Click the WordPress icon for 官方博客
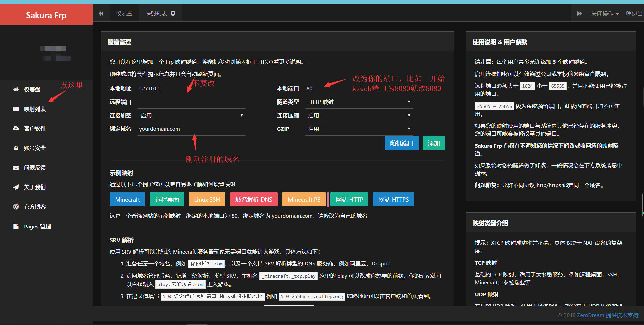Viewport: 644px width, 325px height. 16,207
